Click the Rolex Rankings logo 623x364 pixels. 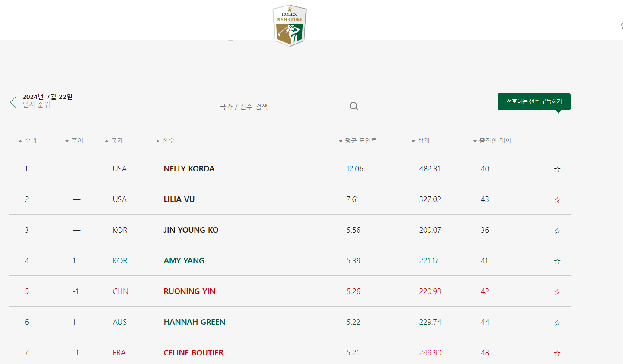click(x=289, y=25)
